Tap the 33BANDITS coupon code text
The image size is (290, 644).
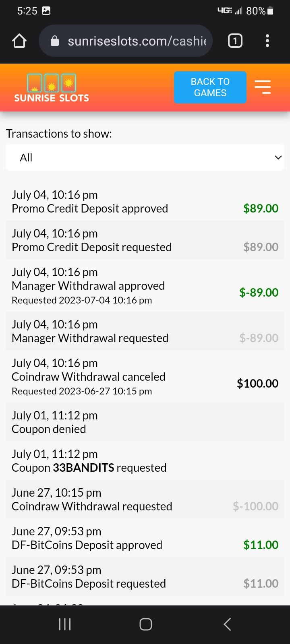(x=84, y=468)
